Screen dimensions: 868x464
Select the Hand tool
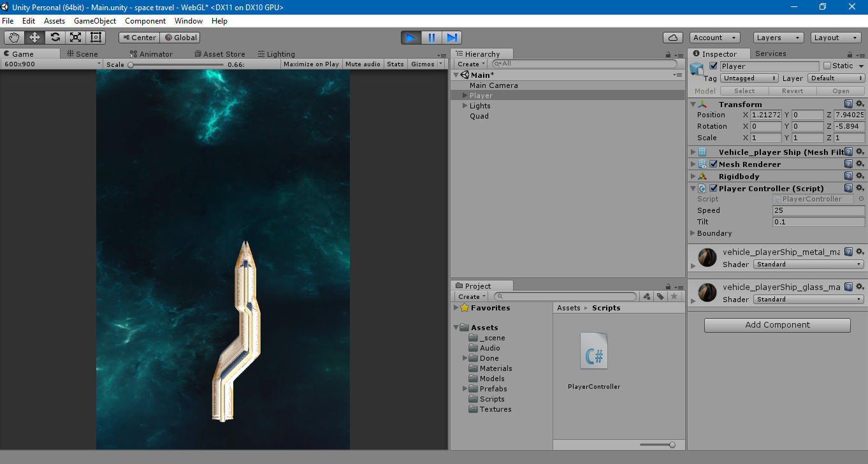14,38
